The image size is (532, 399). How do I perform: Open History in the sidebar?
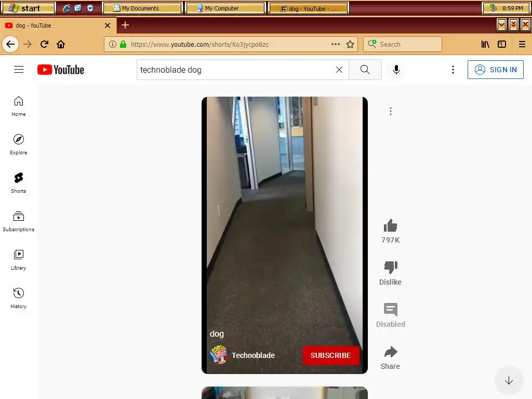pos(19,298)
